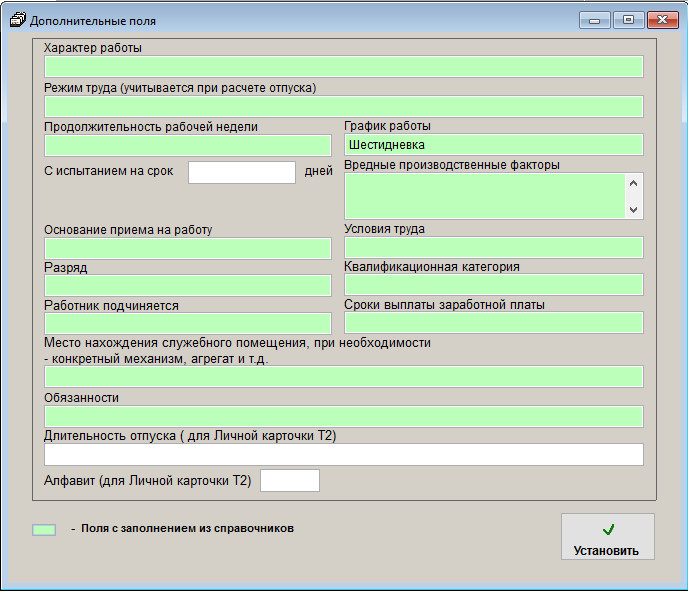The width and height of the screenshot is (688, 595).
Task: Close the Дополнительные поля window
Action: click(x=663, y=20)
